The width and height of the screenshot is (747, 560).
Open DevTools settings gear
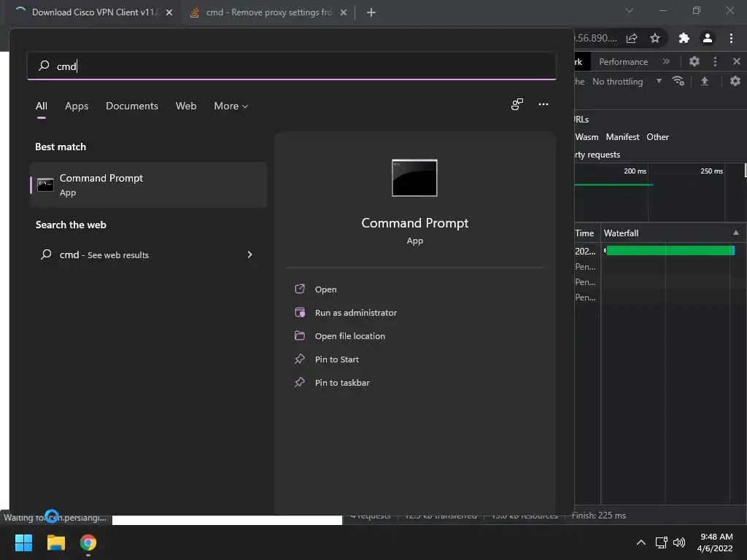pos(694,61)
